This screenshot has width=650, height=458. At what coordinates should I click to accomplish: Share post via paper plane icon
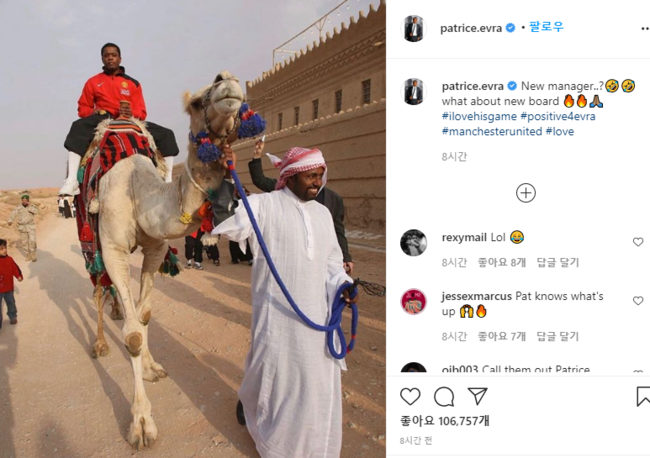click(478, 396)
